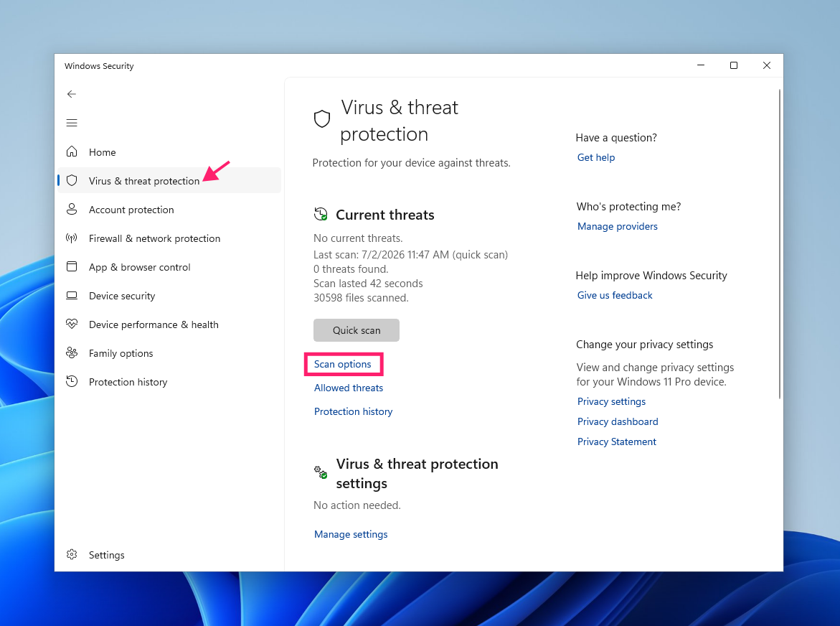Minimize the Windows Security window

tap(701, 65)
